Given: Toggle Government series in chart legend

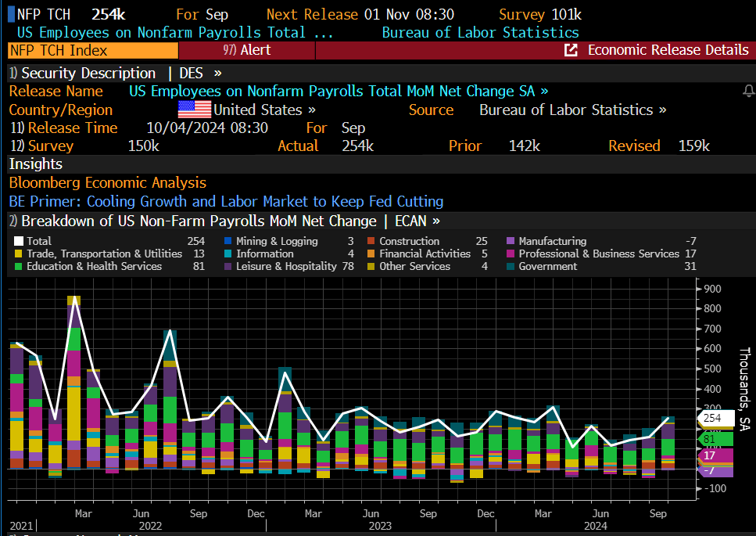Looking at the screenshot, I should (511, 266).
